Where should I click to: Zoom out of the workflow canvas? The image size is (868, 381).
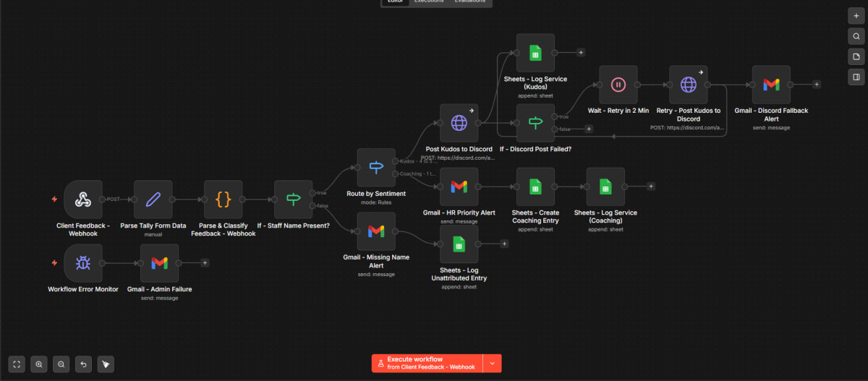point(61,364)
